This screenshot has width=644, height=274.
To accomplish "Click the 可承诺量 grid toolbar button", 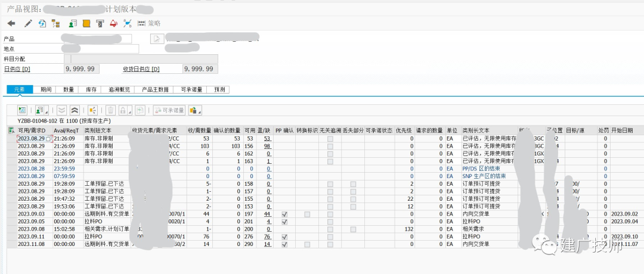I will (x=169, y=110).
